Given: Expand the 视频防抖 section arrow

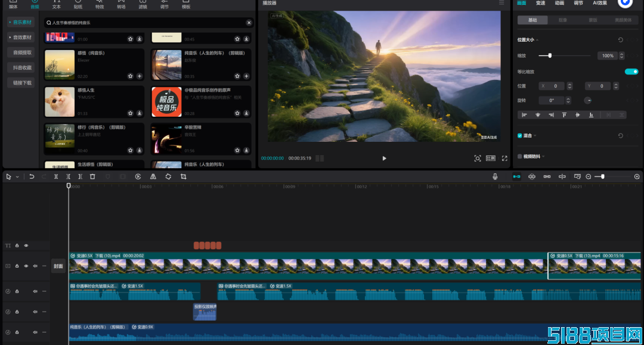Looking at the screenshot, I should tap(543, 156).
